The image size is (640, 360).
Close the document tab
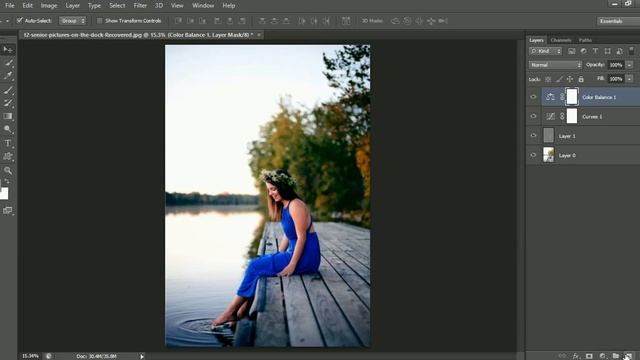click(259, 35)
